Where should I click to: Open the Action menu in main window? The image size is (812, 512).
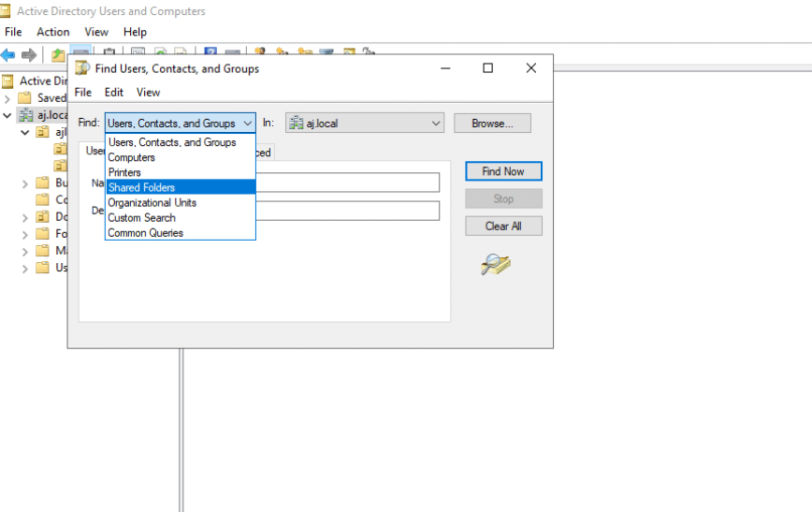tap(53, 32)
